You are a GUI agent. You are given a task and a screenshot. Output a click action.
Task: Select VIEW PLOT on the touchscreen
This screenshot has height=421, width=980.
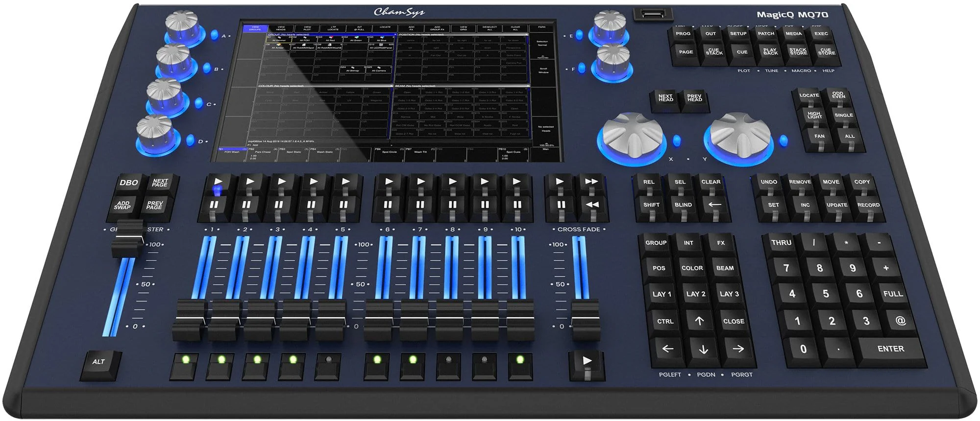tap(307, 28)
